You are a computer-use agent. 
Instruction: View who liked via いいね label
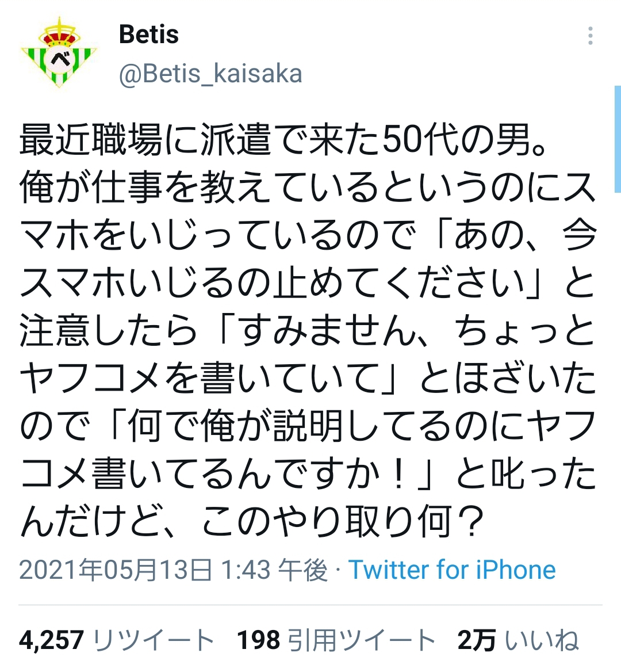pos(542,640)
